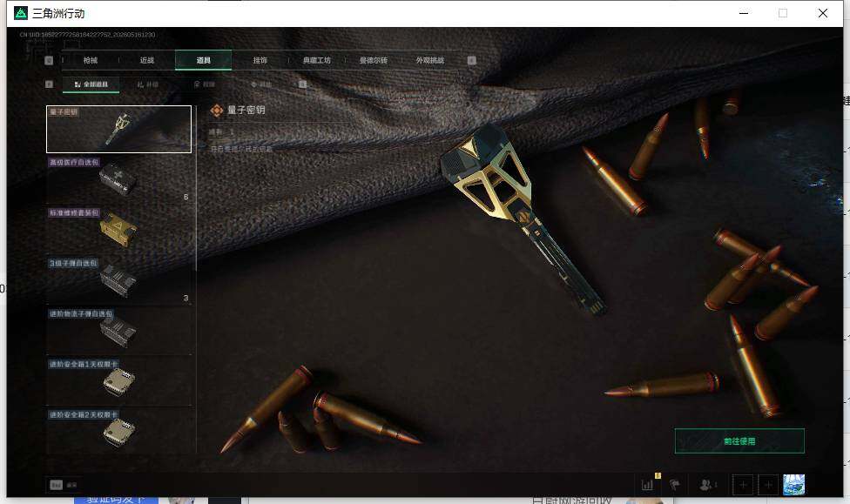The width and height of the screenshot is (850, 504).
Task: Click the supply sub-tab beside 全部道具
Action: pyautogui.click(x=147, y=84)
